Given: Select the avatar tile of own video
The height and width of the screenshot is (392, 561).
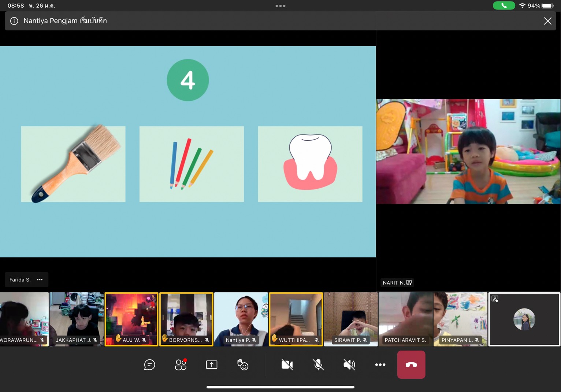Looking at the screenshot, I should click(524, 319).
